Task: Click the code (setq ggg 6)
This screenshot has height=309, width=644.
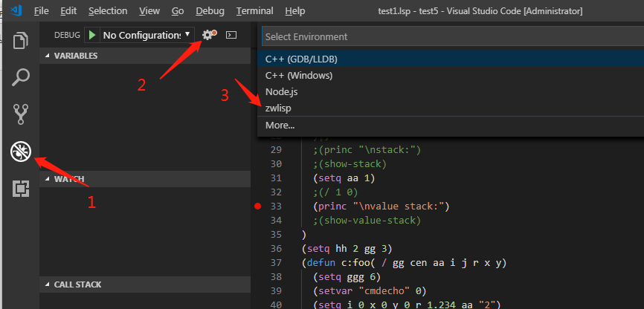Action: [x=347, y=277]
